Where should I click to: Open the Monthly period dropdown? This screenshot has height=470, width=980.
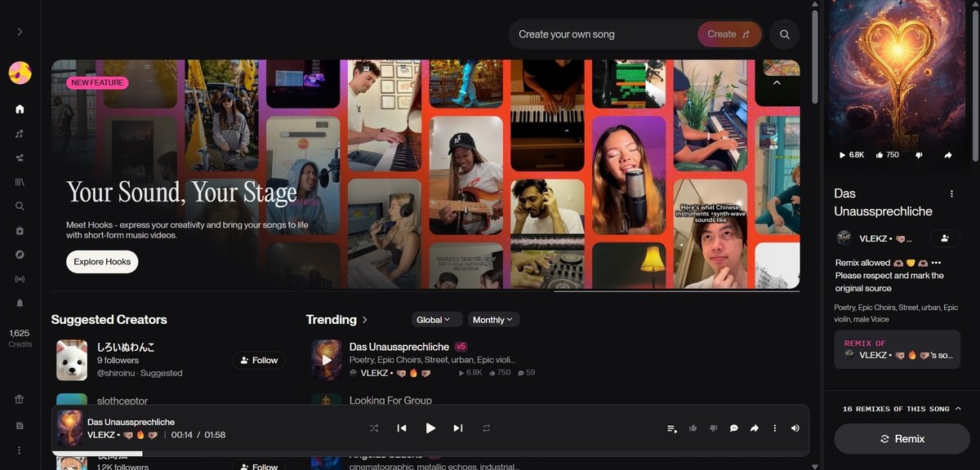pos(494,320)
